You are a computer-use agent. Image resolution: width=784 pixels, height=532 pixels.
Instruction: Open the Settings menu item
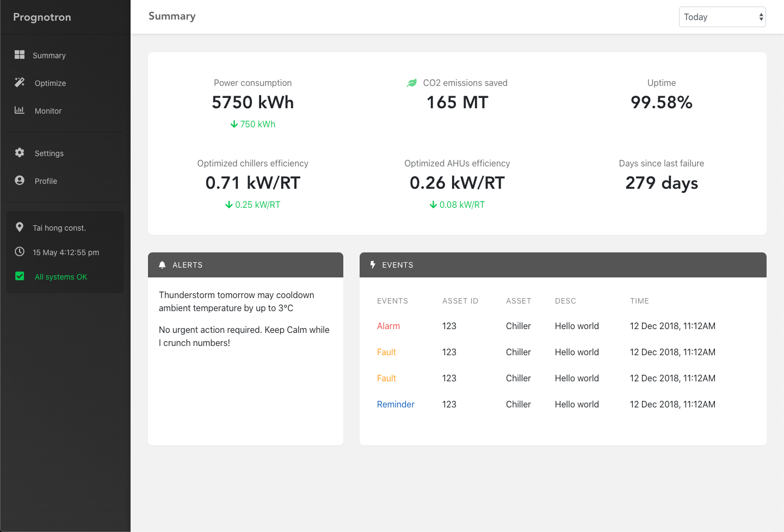pos(49,153)
